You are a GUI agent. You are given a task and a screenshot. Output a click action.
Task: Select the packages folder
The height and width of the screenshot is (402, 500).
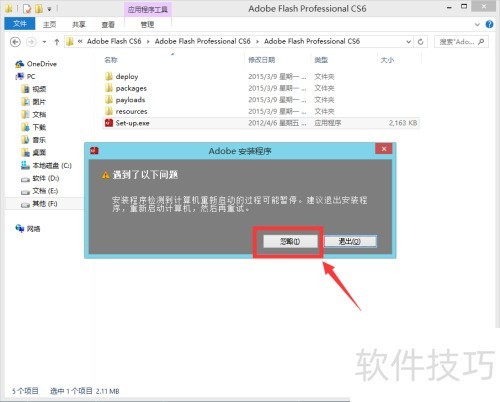coord(131,88)
